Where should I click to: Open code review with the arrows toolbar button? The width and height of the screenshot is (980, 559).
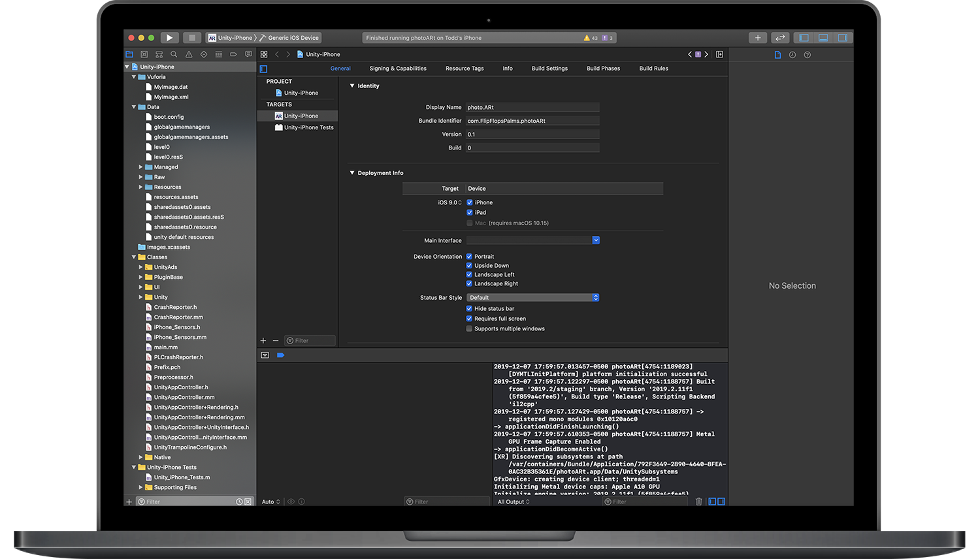[780, 38]
